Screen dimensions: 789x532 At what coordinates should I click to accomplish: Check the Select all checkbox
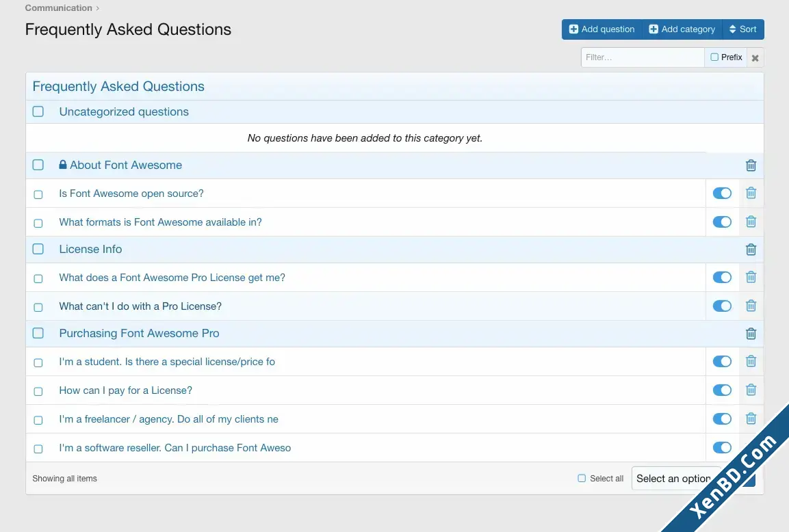coord(582,478)
